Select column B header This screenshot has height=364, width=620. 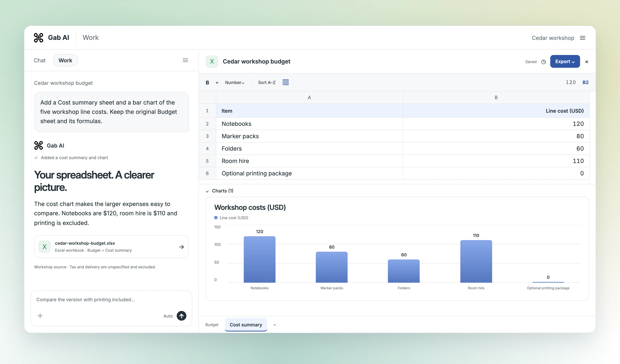[x=496, y=97]
